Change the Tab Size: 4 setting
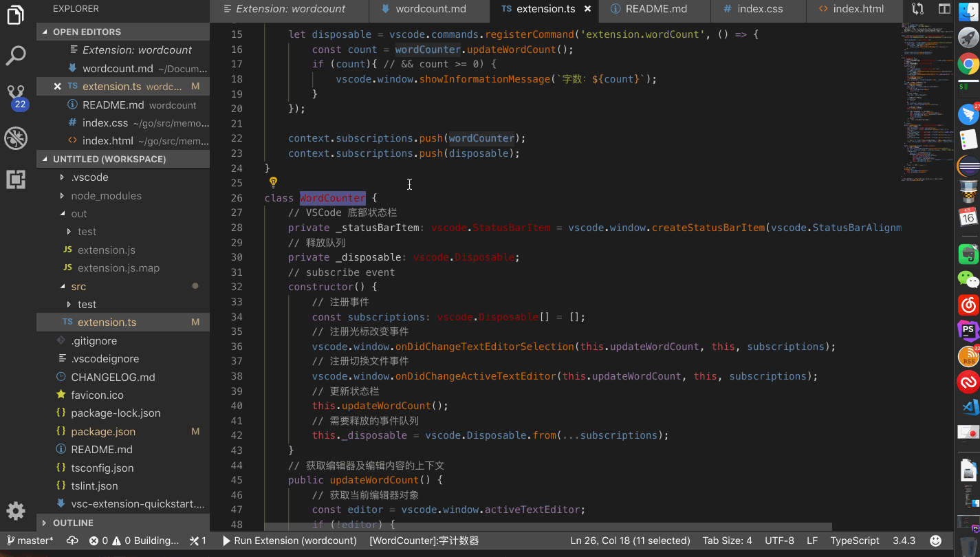This screenshot has height=557, width=980. [727, 540]
